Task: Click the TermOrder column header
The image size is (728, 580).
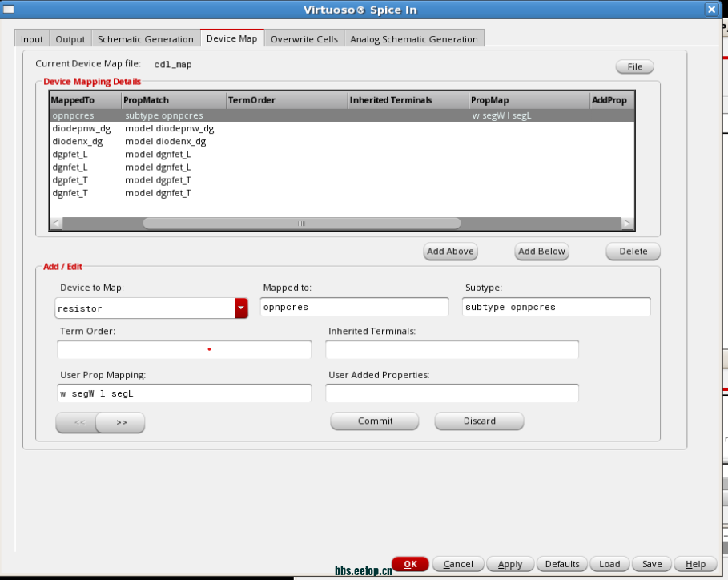Action: 287,100
